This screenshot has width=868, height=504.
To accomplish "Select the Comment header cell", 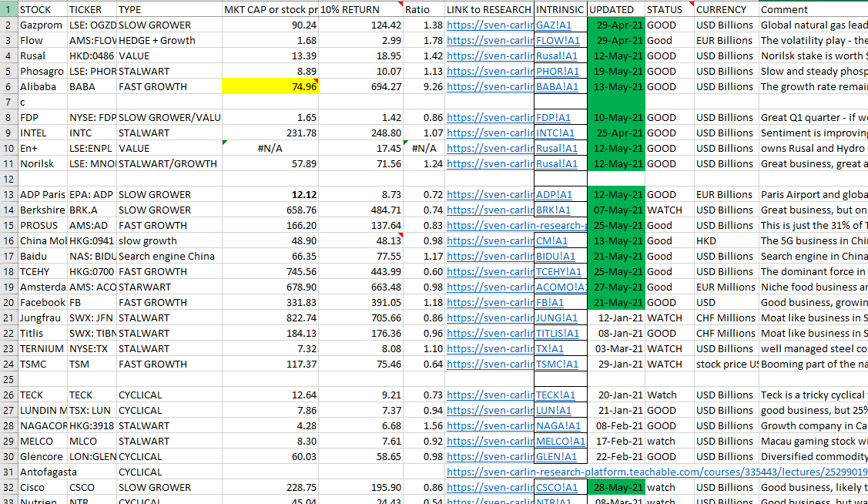I will 813,9.
